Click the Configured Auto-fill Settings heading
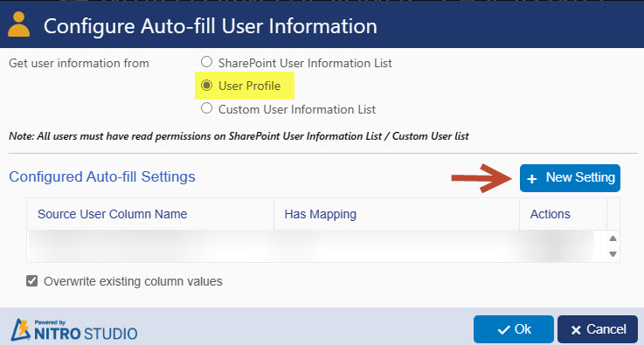This screenshot has width=644, height=345. coord(102,176)
